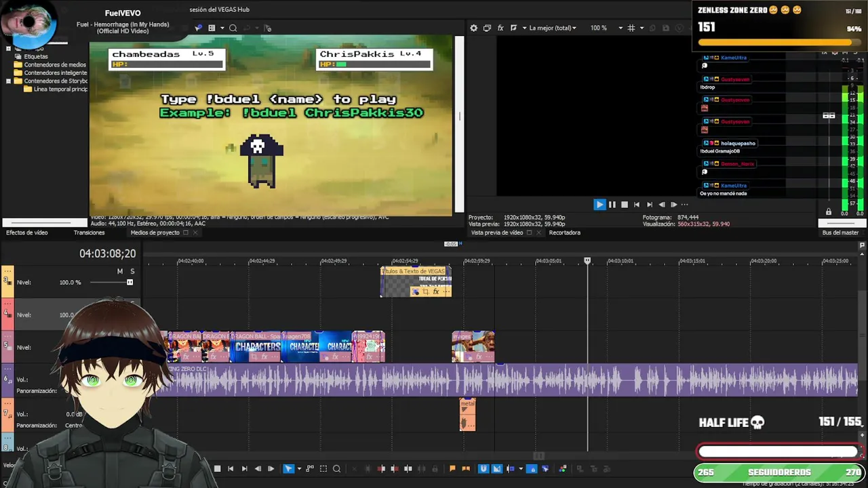Step to next frame in video preview
Image resolution: width=868 pixels, height=488 pixels.
[x=673, y=204]
